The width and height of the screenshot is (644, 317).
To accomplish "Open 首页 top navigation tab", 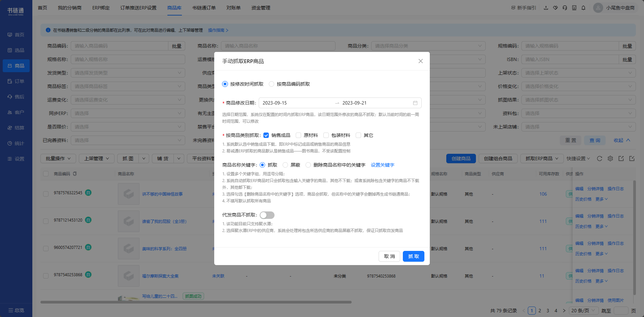I will 42,8.
